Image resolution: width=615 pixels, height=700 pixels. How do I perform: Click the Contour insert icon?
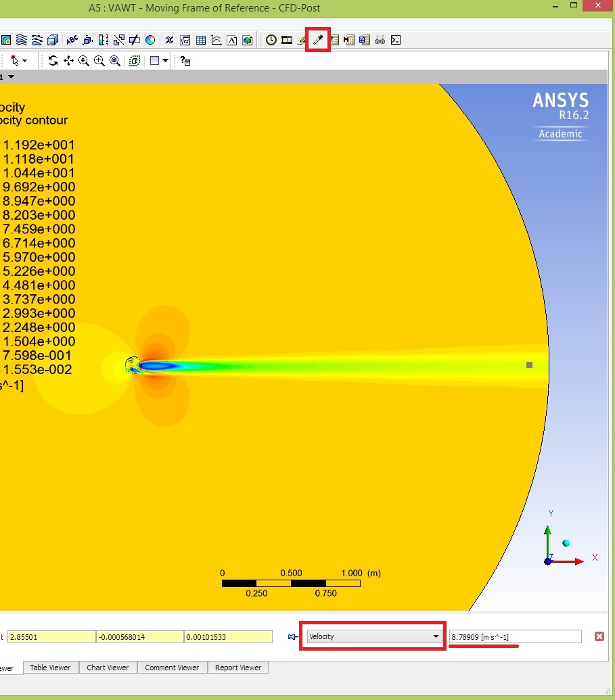6,40
